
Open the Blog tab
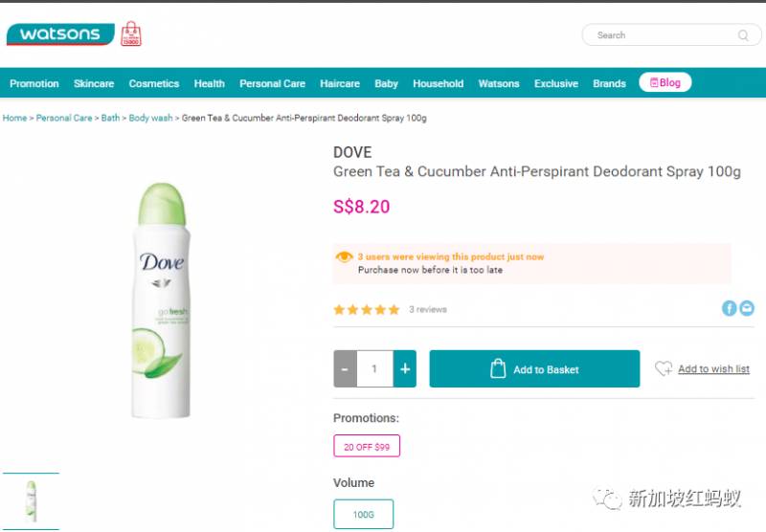tap(665, 83)
